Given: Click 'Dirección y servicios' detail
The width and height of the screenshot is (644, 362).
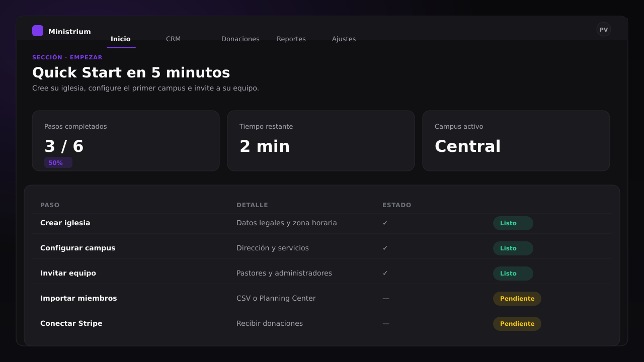Looking at the screenshot, I should point(273,248).
